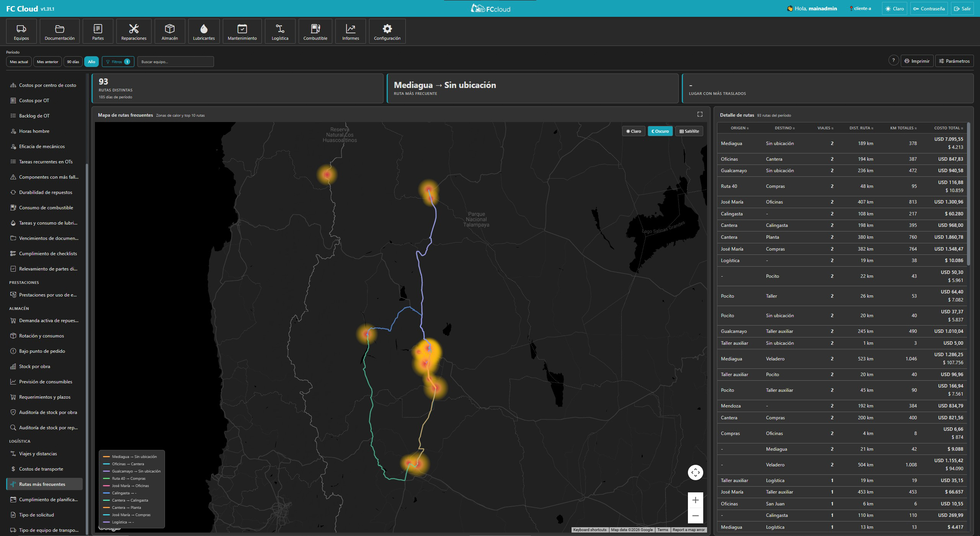Screen dimensions: 980x536
Task: Open Costos por OT in sidebar
Action: pos(44,101)
